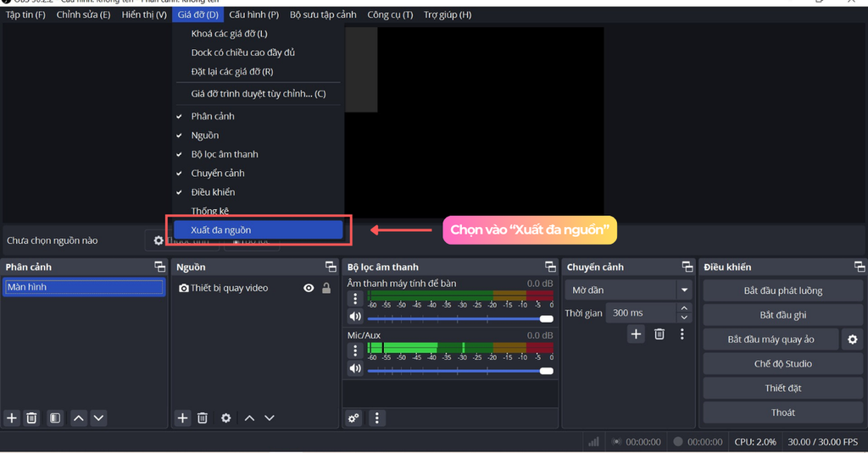Adjust desktop audio volume slider
This screenshot has width=868, height=453.
[460, 318]
